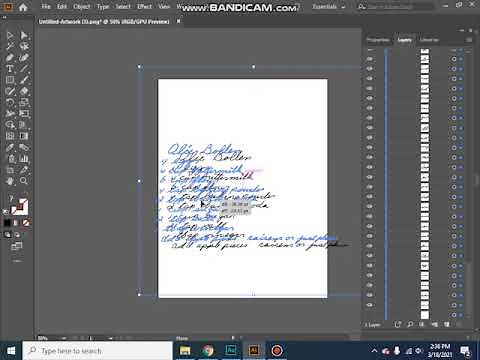Viewport: 480px width, 360px height.
Task: Click Create New Layer button
Action: coord(447,324)
